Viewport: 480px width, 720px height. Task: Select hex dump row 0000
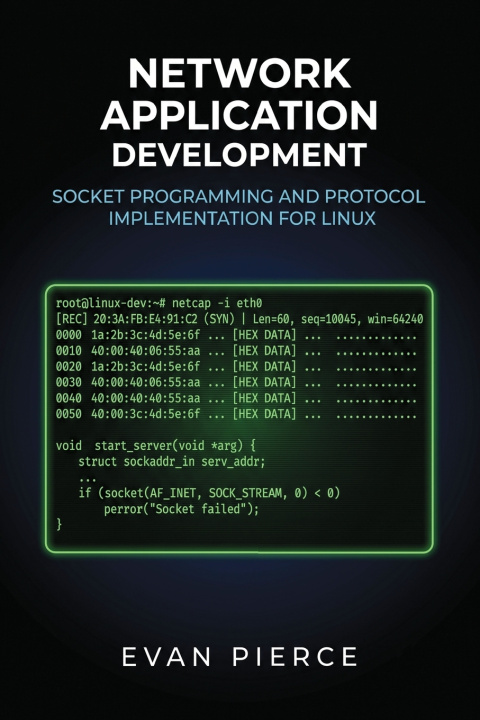(x=236, y=335)
